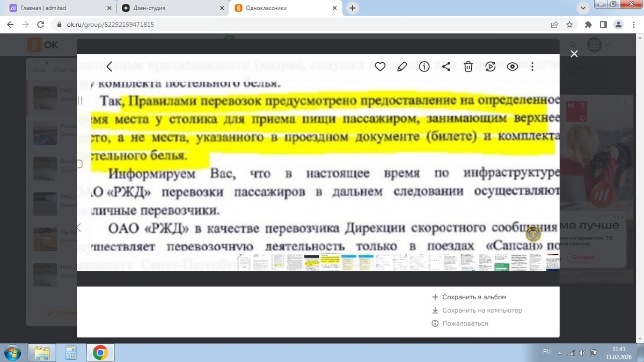Toggle the eye visibility icon in photo toolbar
Image resolution: width=644 pixels, height=362 pixels.
[513, 67]
